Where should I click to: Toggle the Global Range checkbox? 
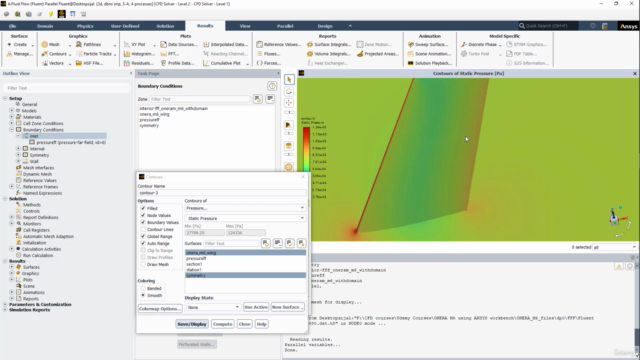pyautogui.click(x=143, y=236)
